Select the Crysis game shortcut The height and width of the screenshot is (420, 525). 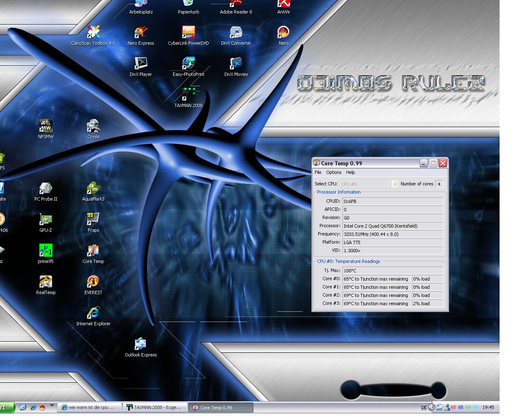pos(93,129)
